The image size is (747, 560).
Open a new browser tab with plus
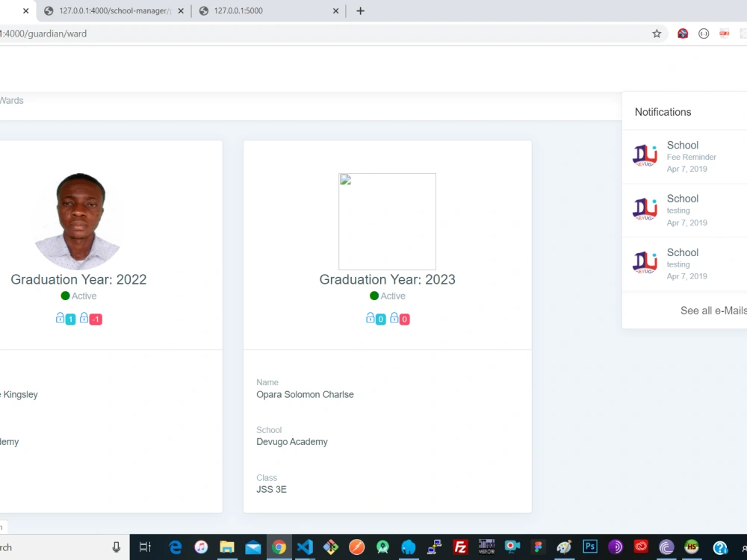[360, 11]
